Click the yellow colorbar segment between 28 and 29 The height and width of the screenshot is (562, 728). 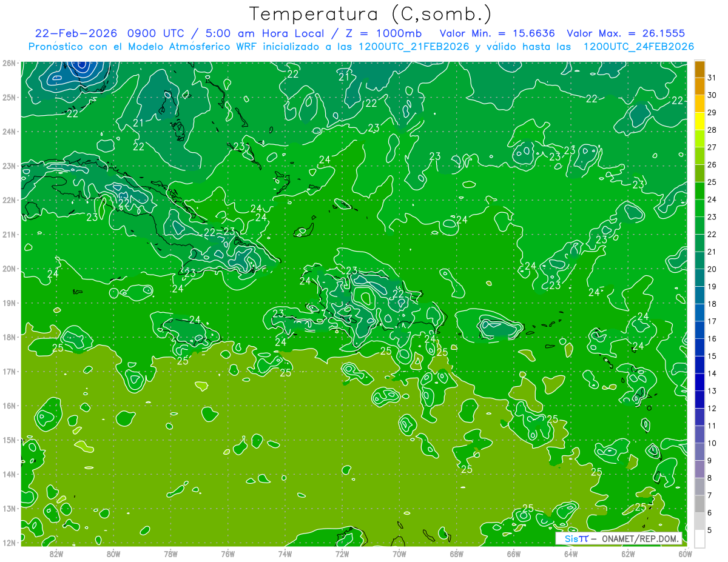(x=699, y=121)
